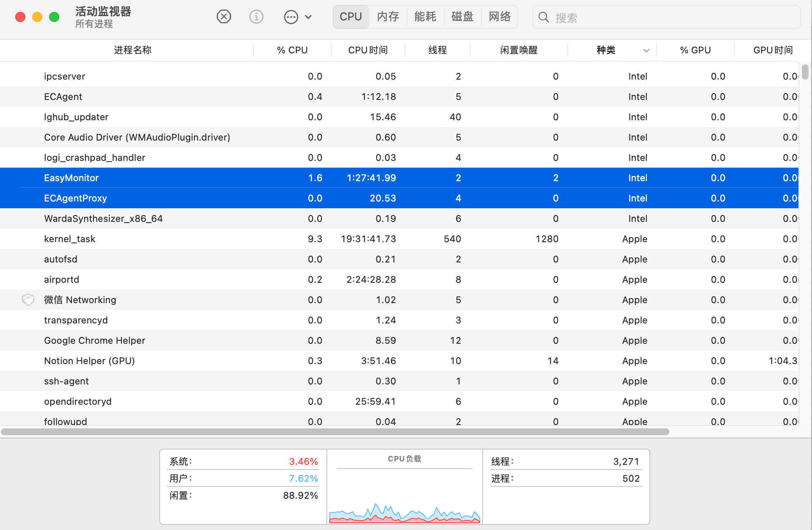Screen dimensions: 812x530
Task: Click the vertical scrollbar thumb
Action: point(805,72)
